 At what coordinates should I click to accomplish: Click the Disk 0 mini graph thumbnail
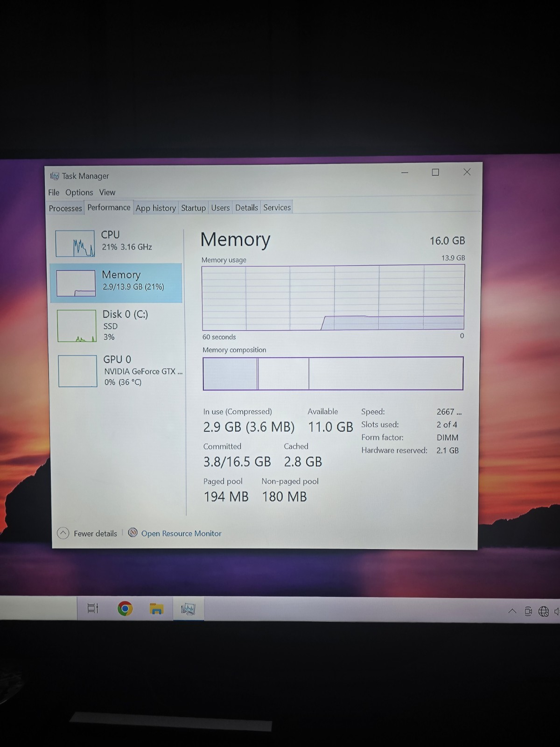(x=77, y=326)
